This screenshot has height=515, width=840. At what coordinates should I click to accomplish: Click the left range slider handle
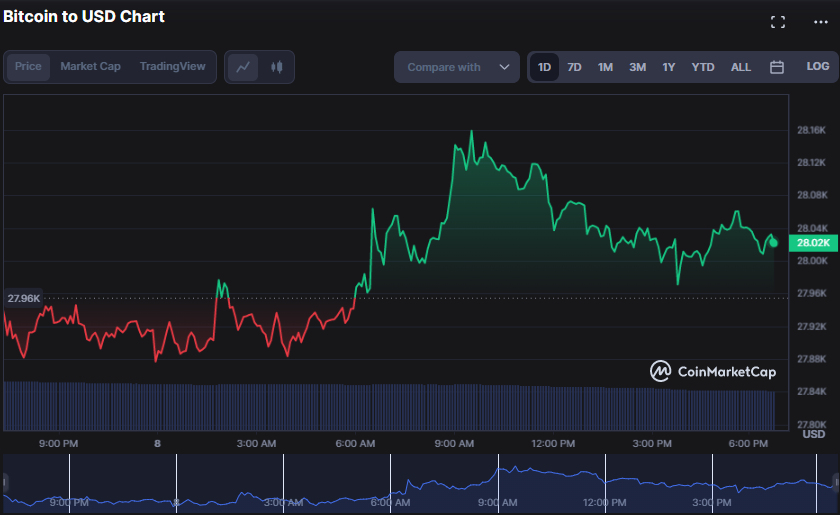[5, 483]
